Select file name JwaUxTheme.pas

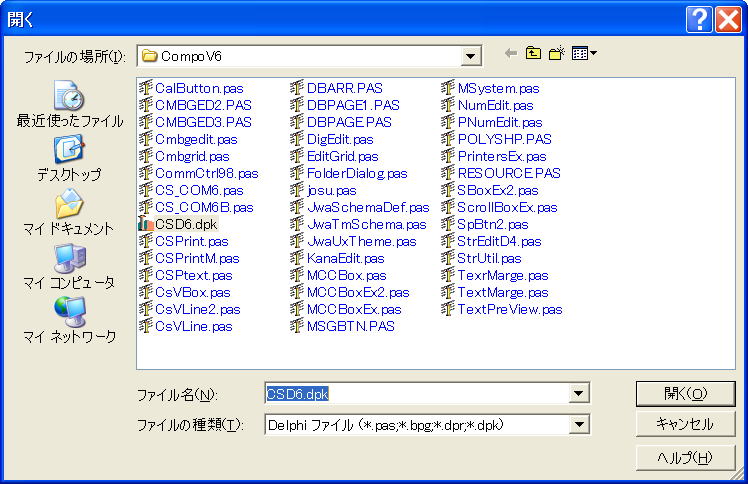click(362, 241)
